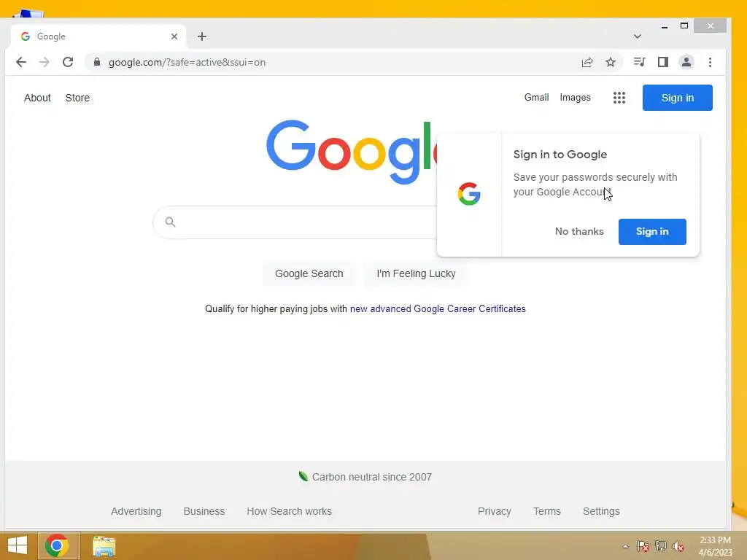
Task: Close the Google tab
Action: pos(174,36)
